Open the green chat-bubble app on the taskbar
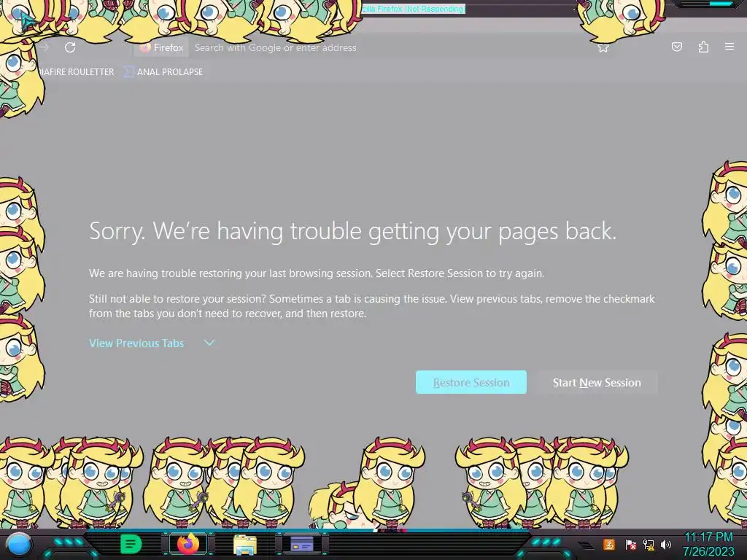747x560 pixels. (x=131, y=544)
